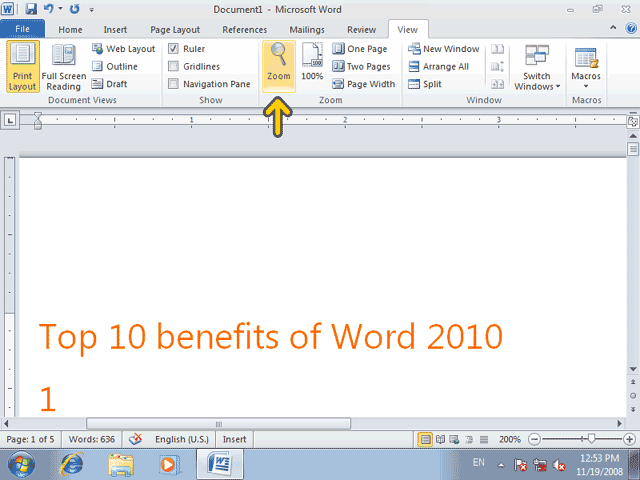The image size is (640, 480).
Task: Click the zoom slider handle
Action: (591, 439)
